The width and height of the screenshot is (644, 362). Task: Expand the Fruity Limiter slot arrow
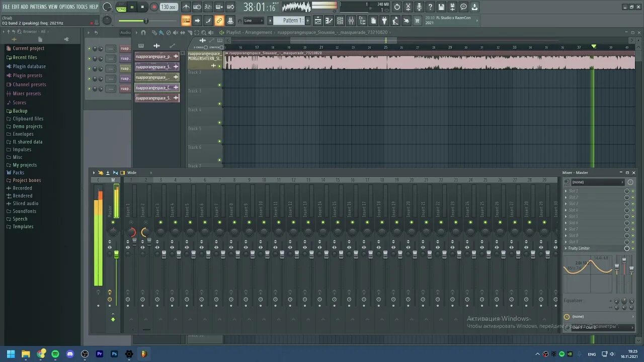coord(566,248)
